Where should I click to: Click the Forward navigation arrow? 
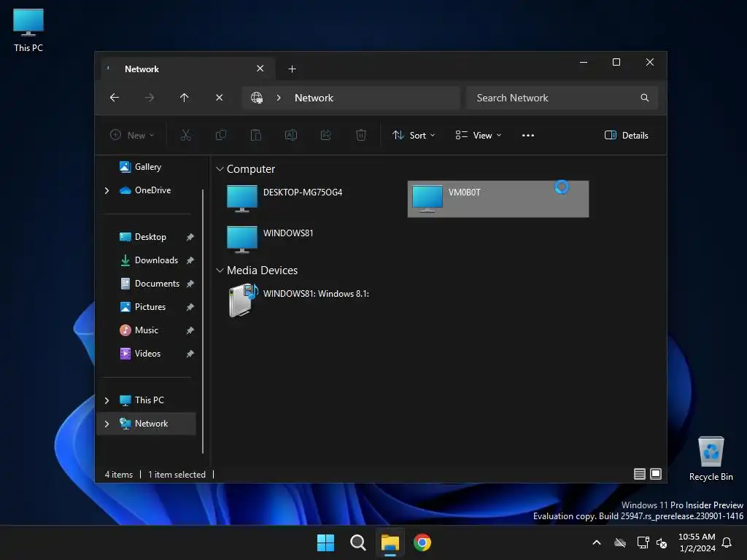[x=150, y=98]
